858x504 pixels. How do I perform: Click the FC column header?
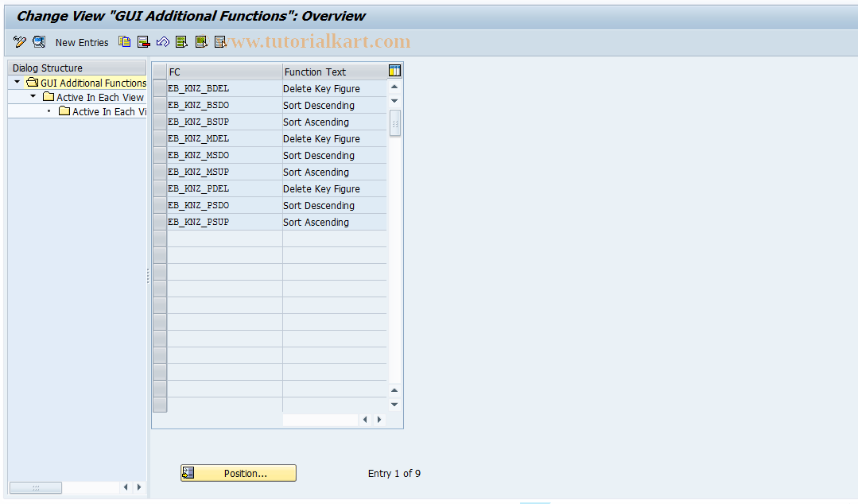point(224,72)
